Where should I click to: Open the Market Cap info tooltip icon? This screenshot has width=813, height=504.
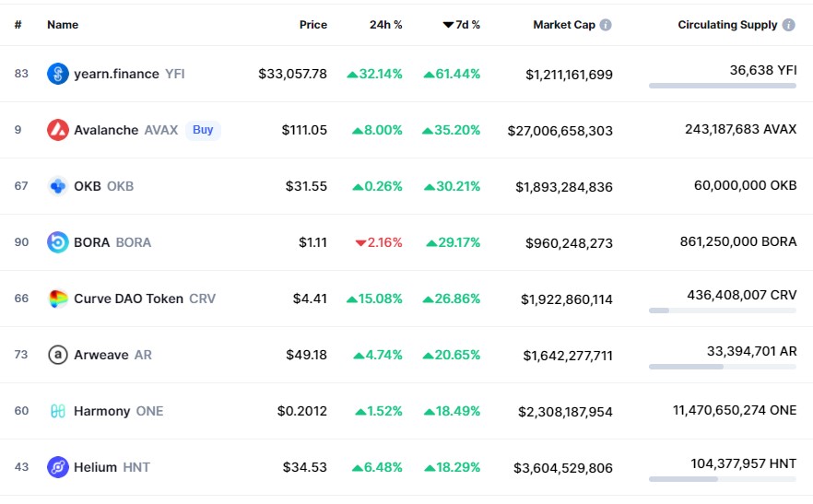(x=605, y=25)
